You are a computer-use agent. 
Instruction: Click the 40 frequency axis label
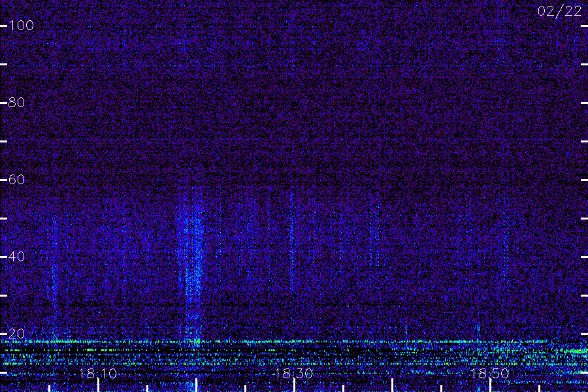pos(16,257)
